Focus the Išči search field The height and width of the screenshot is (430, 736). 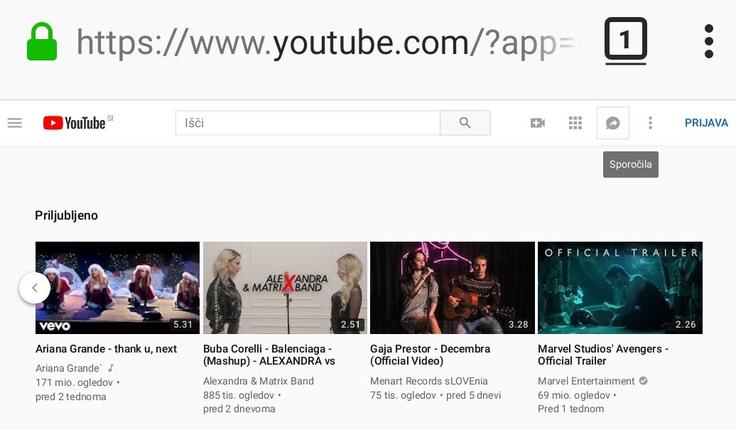(307, 123)
